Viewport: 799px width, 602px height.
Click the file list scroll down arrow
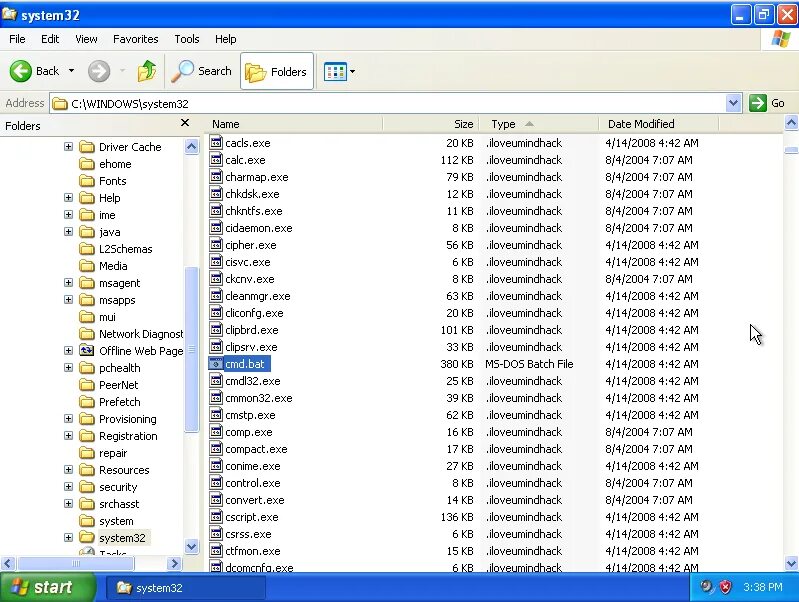pyautogui.click(x=791, y=564)
